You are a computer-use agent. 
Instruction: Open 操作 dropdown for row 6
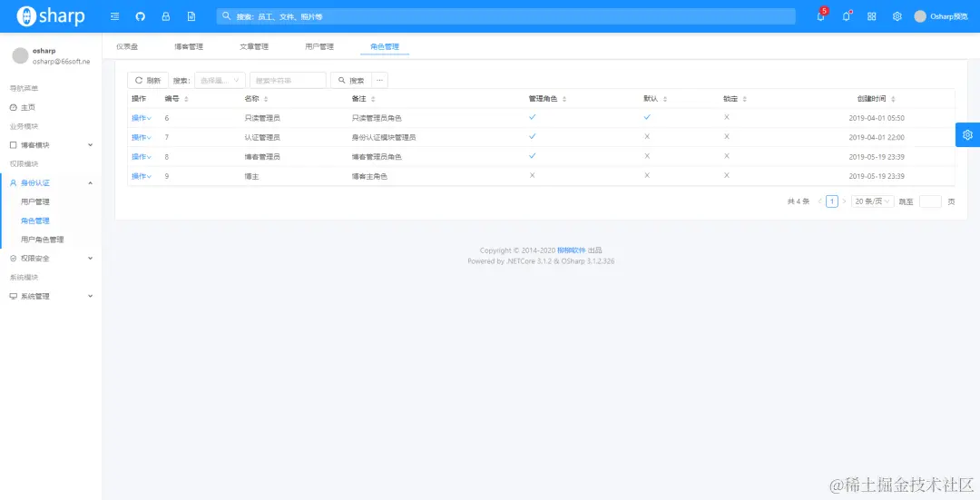[142, 117]
